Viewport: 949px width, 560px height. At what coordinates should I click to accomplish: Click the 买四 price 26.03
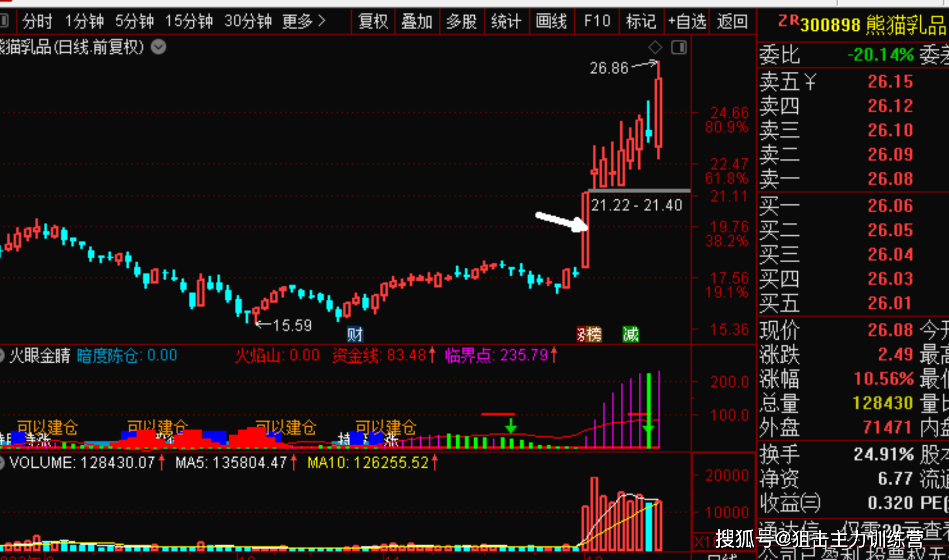point(890,279)
